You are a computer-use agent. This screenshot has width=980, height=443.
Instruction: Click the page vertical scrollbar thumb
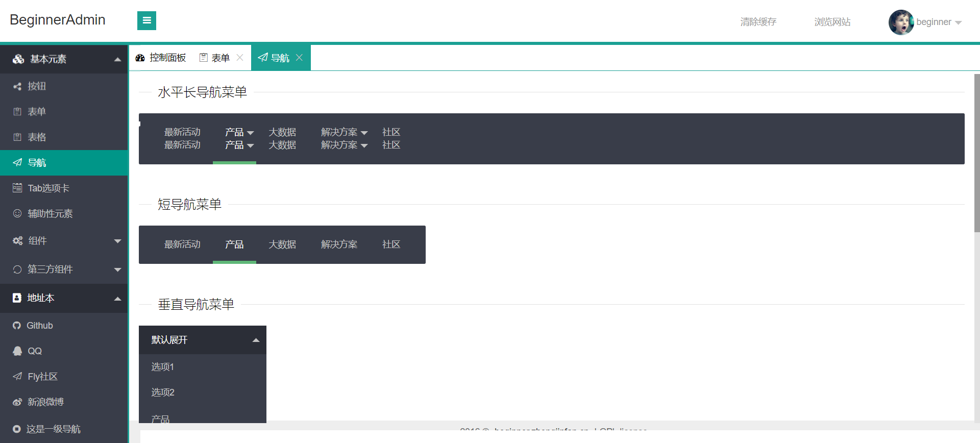977,153
